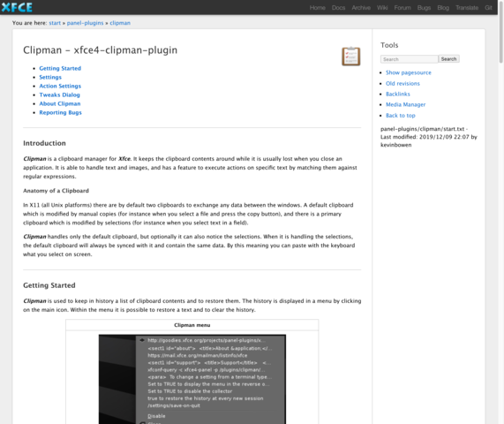504x424 pixels.
Task: Click the 'Anatomy of a Clipboard' text
Action: (56, 191)
